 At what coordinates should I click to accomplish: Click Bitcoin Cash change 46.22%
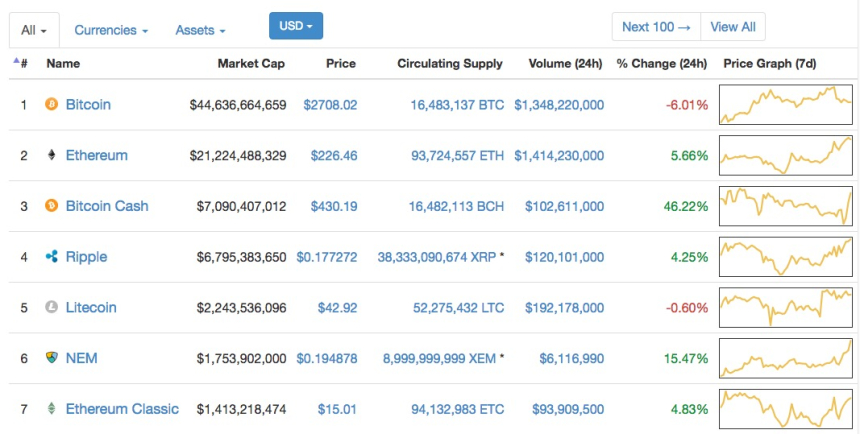coord(686,206)
